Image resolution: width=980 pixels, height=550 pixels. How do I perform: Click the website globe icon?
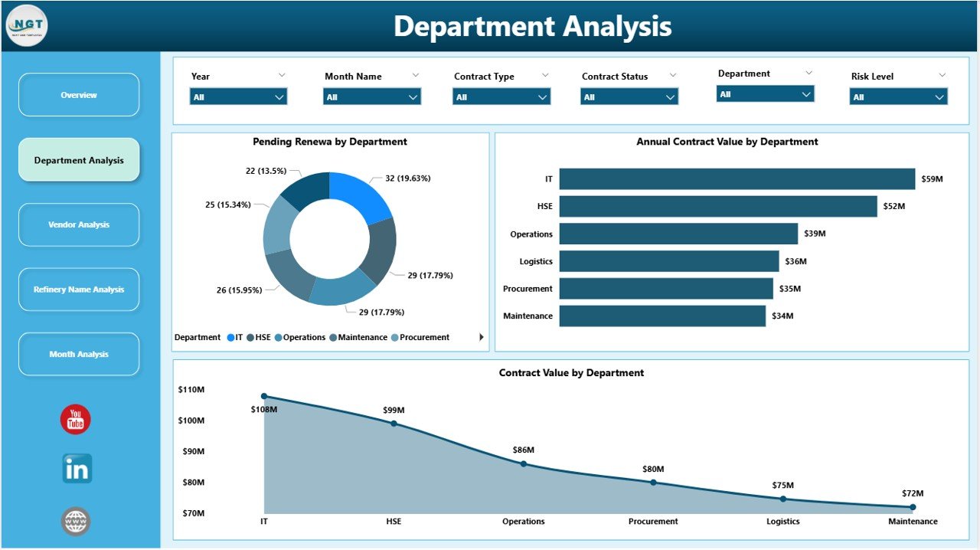pos(75,521)
